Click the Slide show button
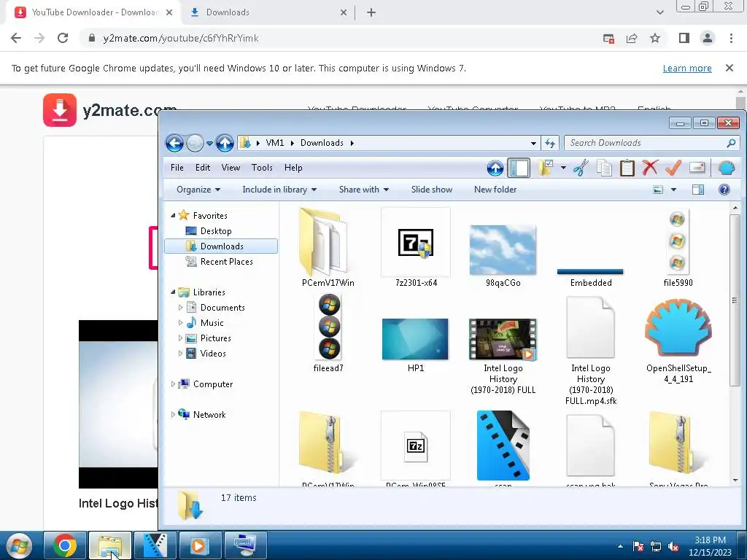The width and height of the screenshot is (747, 560). [x=432, y=190]
